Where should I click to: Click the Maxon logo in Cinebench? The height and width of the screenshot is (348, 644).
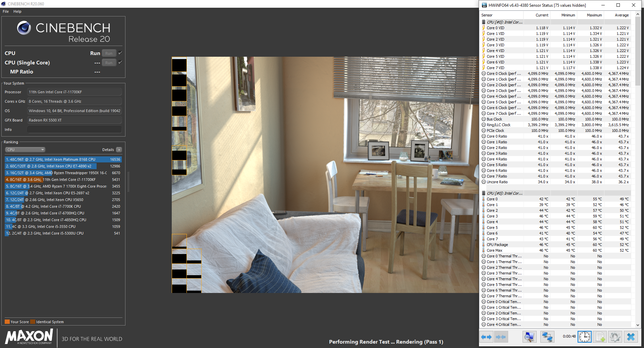[29, 337]
